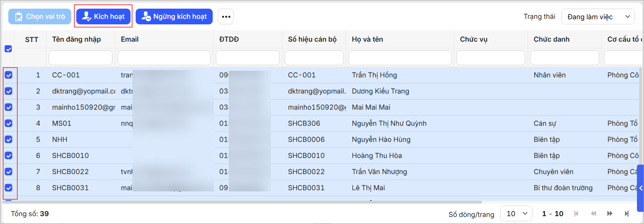This screenshot has height=224, width=644.
Task: Uncheck the row for Trần Thị Hồng
Action: [x=9, y=75]
